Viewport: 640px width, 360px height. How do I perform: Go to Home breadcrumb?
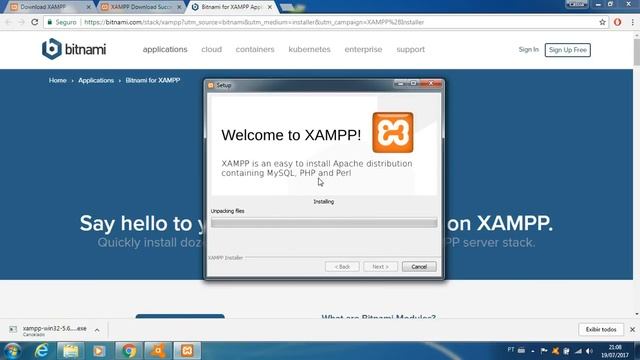click(x=58, y=80)
